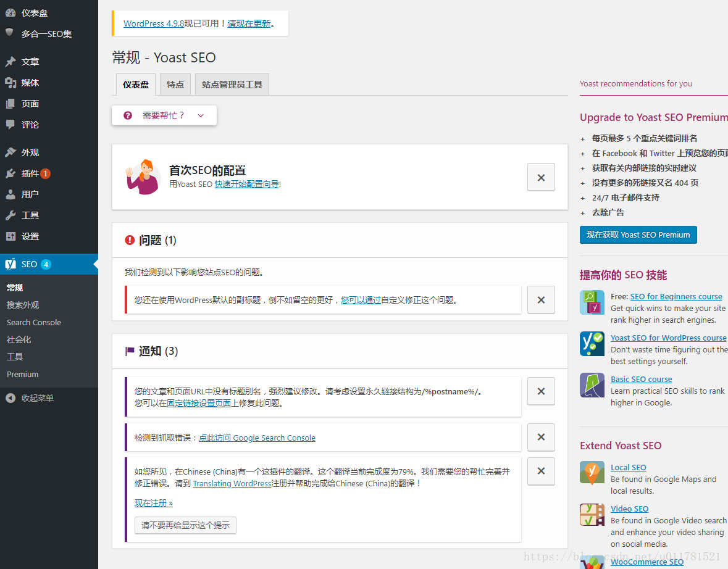This screenshot has width=728, height=569.
Task: Open the 工具 wrench icon in sidebar
Action: pyautogui.click(x=10, y=215)
